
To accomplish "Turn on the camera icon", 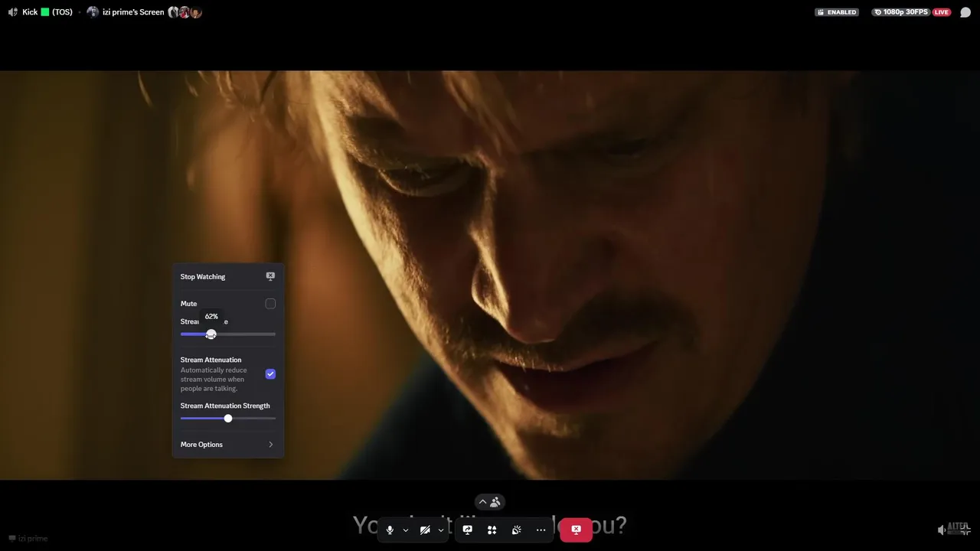I will point(425,530).
